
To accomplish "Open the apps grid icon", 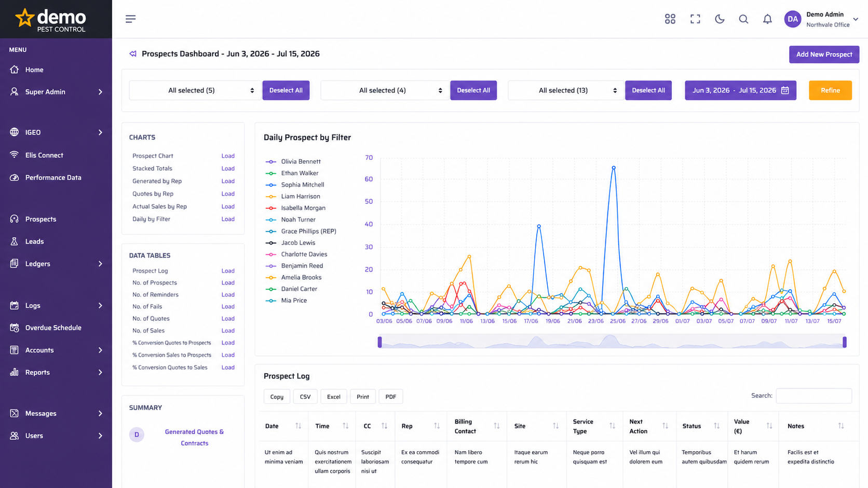I will coord(670,19).
